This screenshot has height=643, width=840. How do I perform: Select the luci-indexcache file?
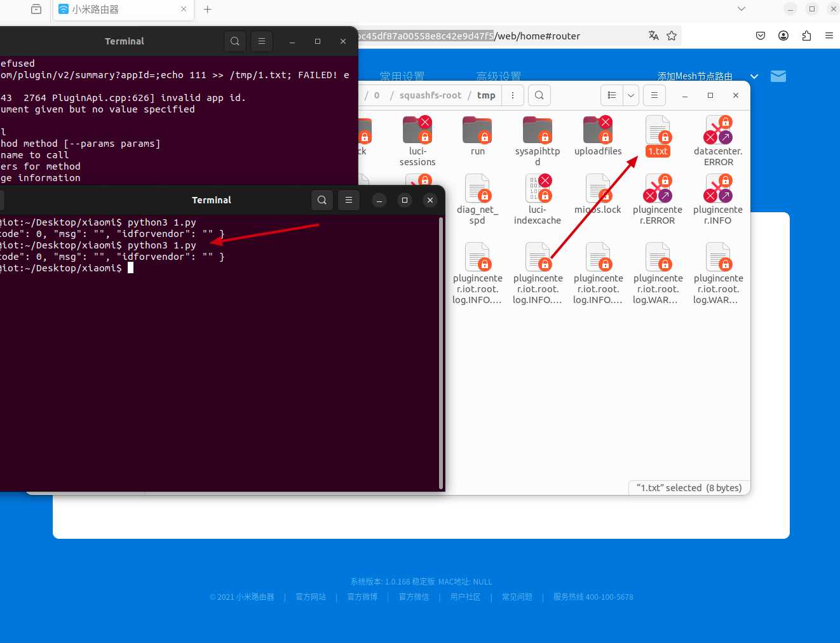[x=538, y=200]
